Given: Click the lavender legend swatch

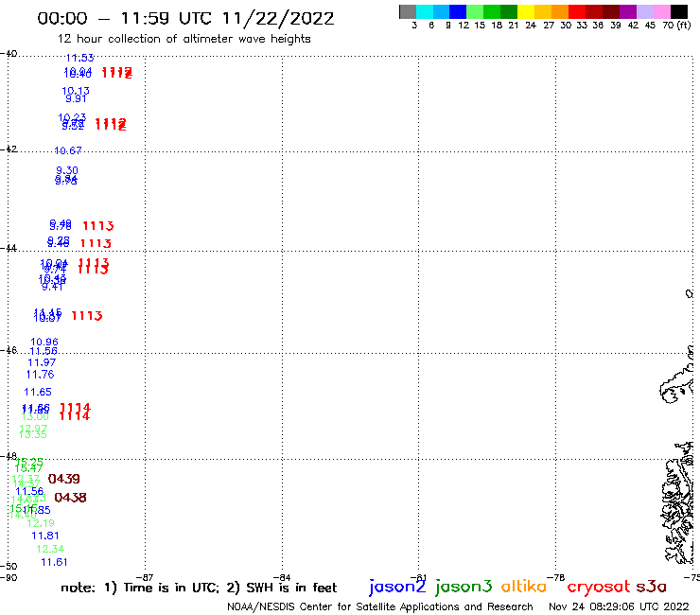Looking at the screenshot, I should [644, 12].
